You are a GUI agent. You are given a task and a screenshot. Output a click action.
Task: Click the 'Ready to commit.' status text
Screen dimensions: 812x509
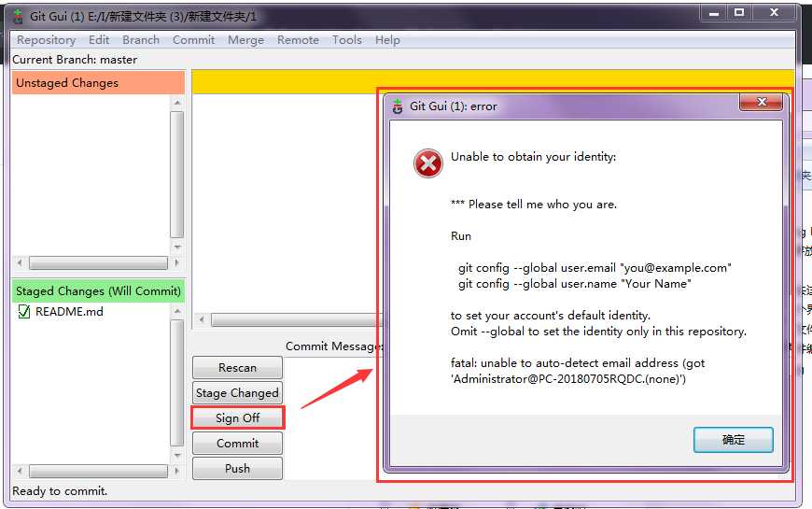[60, 491]
